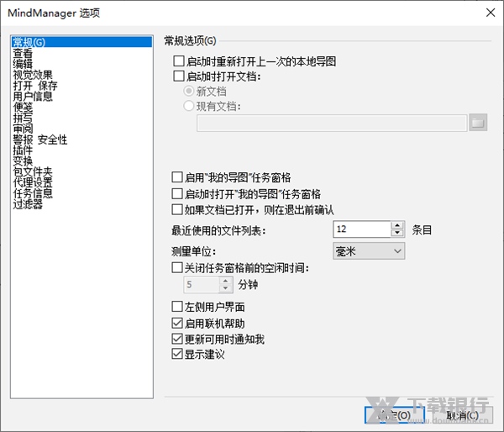Viewport: 504px width, 432px height.
Task: Click the existing document path field
Action: click(332, 123)
